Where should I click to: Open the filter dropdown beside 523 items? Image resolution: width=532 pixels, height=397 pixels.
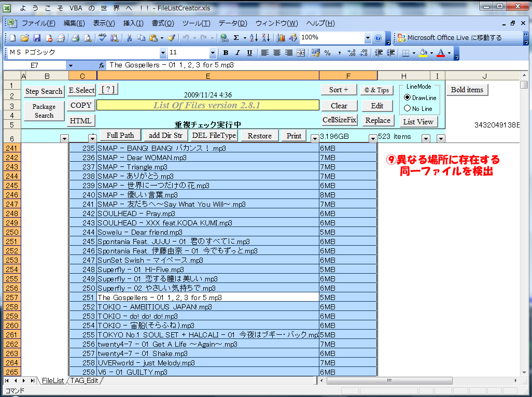[426, 138]
